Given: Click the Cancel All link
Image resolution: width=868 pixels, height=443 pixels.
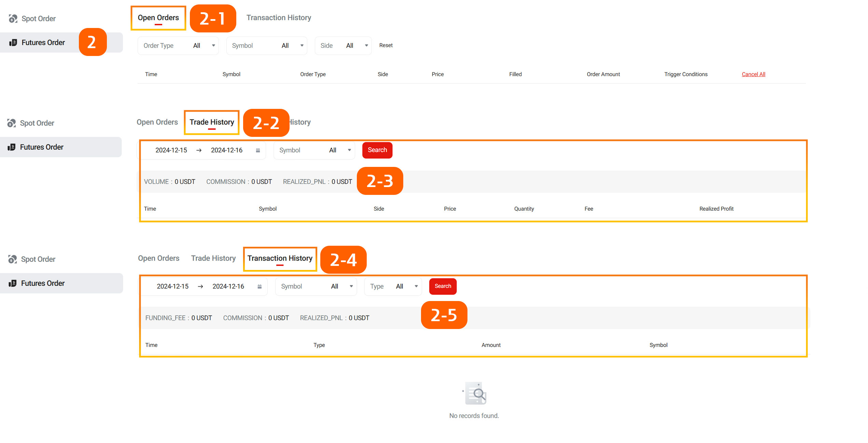Looking at the screenshot, I should [x=753, y=74].
